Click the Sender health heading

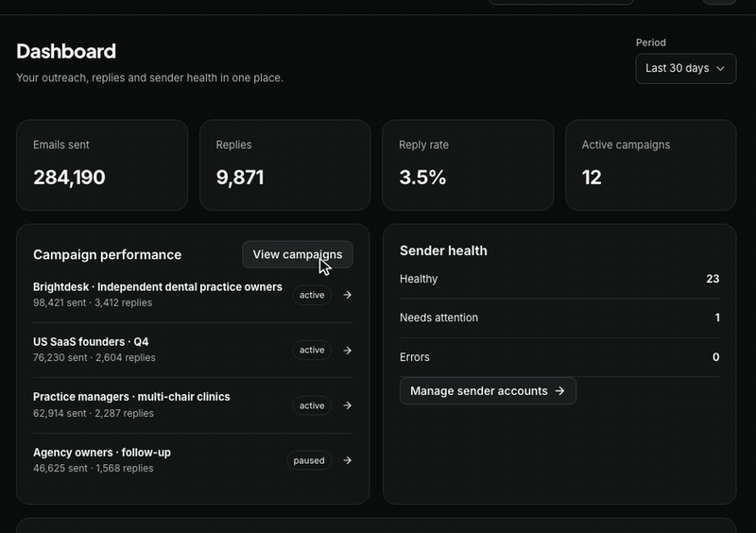tap(443, 250)
